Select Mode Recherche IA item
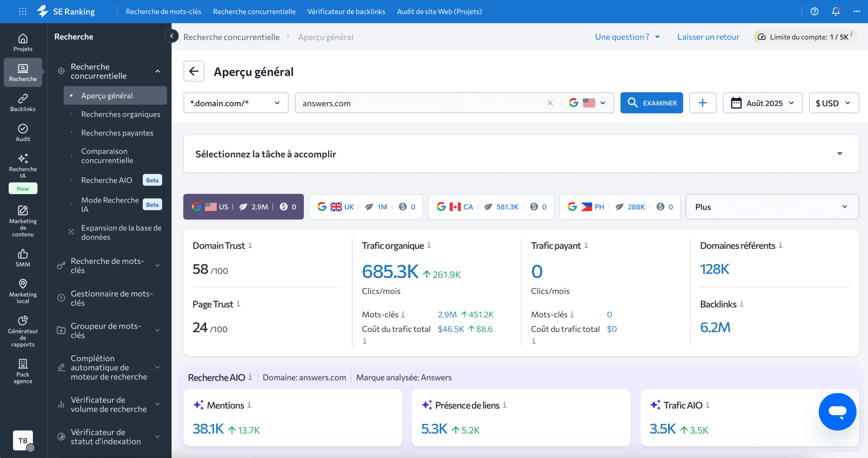This screenshot has height=458, width=868. [115, 205]
